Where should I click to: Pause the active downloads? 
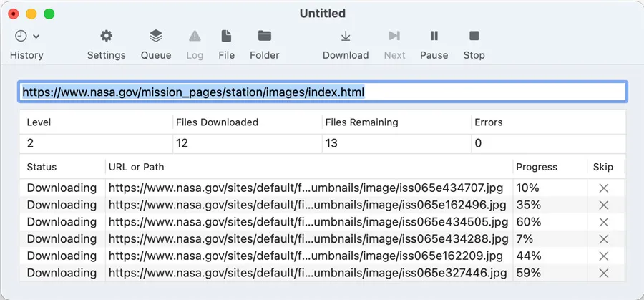point(434,37)
